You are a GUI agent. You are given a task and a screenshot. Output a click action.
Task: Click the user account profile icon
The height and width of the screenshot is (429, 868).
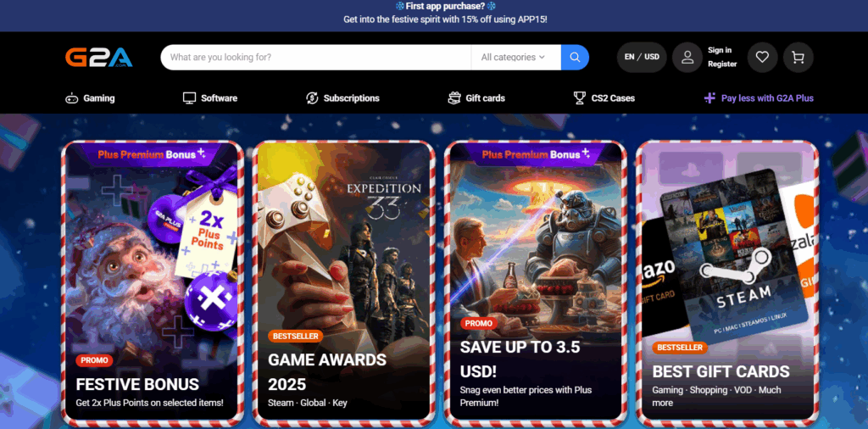click(687, 57)
